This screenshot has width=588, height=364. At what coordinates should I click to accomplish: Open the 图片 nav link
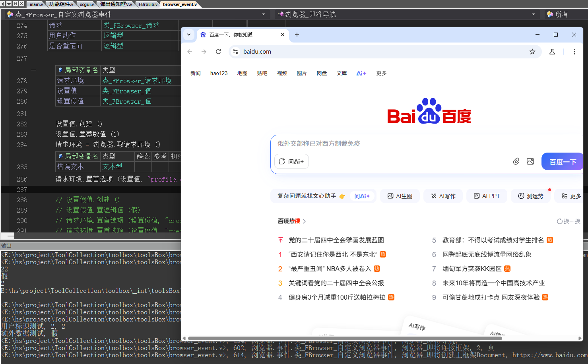pyautogui.click(x=302, y=73)
